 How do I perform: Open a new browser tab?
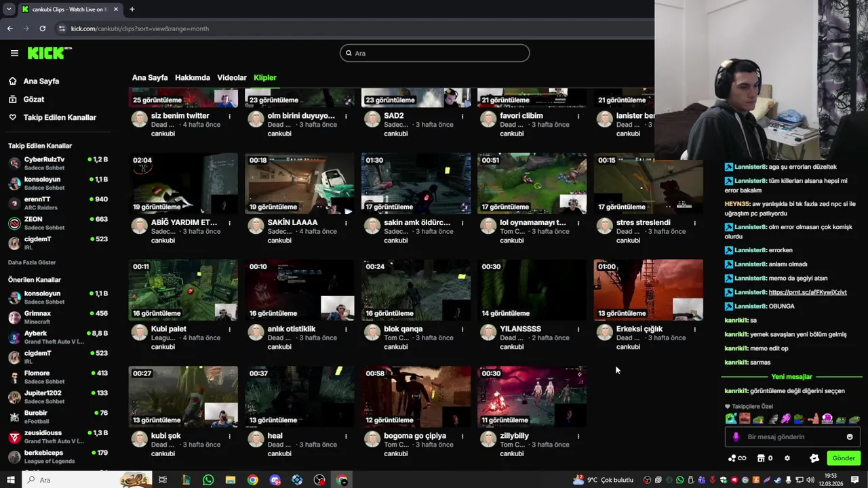pos(132,9)
